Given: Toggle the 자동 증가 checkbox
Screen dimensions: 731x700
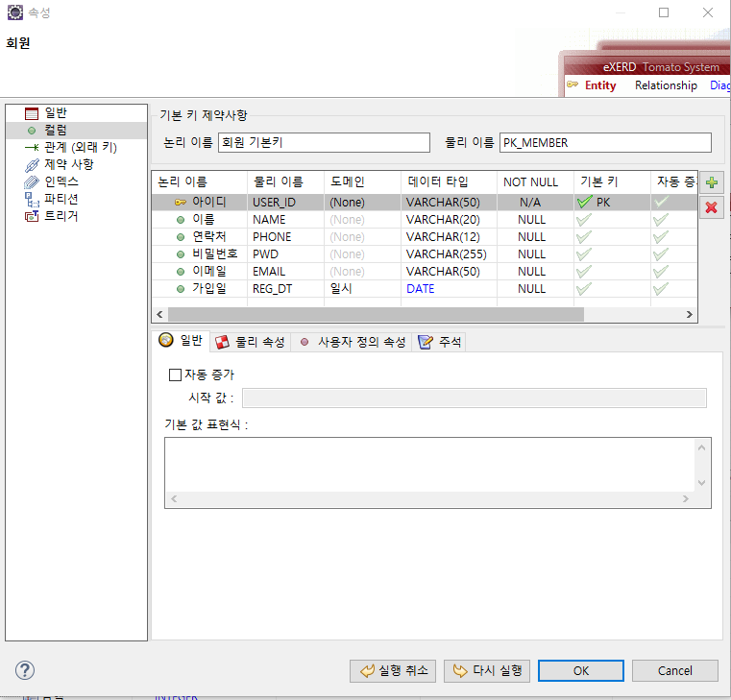Looking at the screenshot, I should (x=175, y=374).
